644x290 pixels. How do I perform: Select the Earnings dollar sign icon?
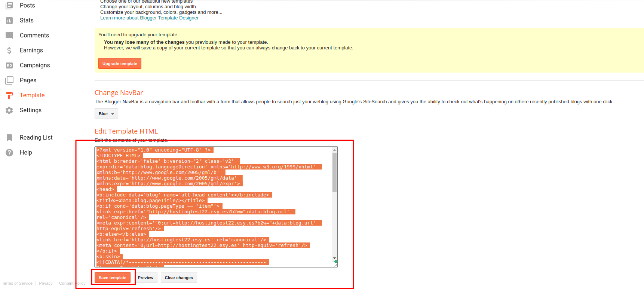[9, 51]
